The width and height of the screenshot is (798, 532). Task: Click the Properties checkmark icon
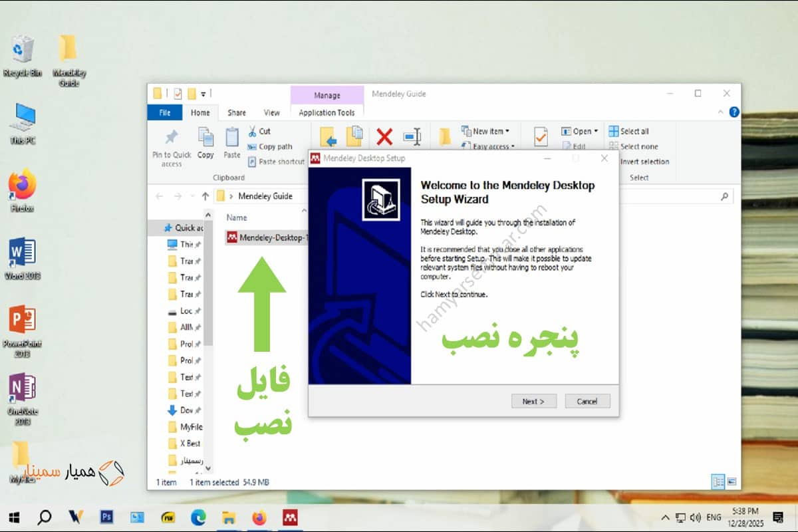(x=540, y=137)
